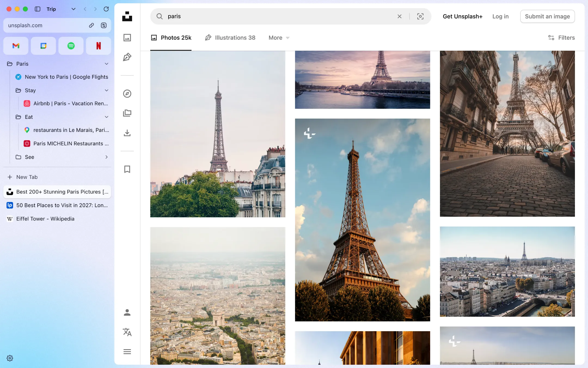This screenshot has width=588, height=368.
Task: Open the profile person icon
Action: tap(127, 312)
